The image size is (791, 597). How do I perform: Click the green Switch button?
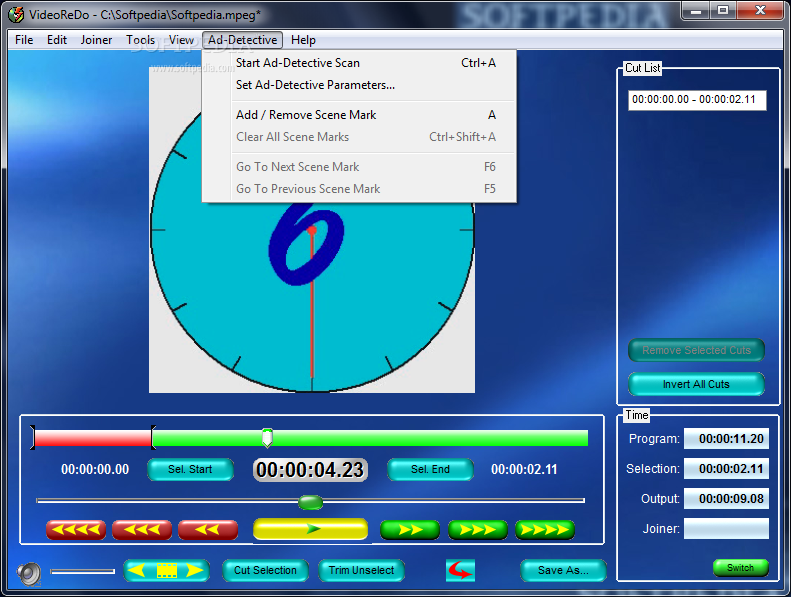pyautogui.click(x=741, y=568)
